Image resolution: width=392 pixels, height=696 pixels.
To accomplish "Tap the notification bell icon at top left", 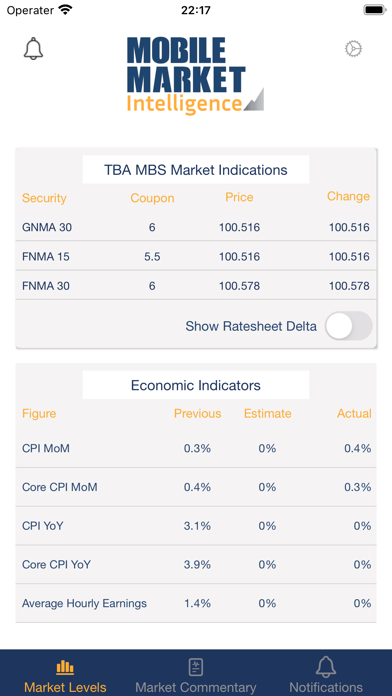I will click(x=33, y=49).
